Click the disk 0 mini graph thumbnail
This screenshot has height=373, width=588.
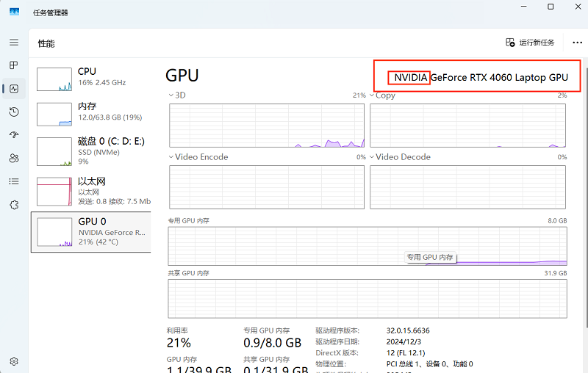[54, 151]
